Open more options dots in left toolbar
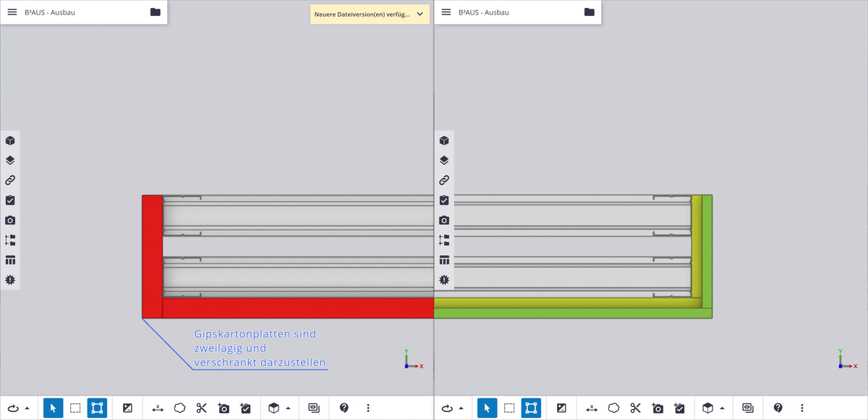 click(368, 408)
